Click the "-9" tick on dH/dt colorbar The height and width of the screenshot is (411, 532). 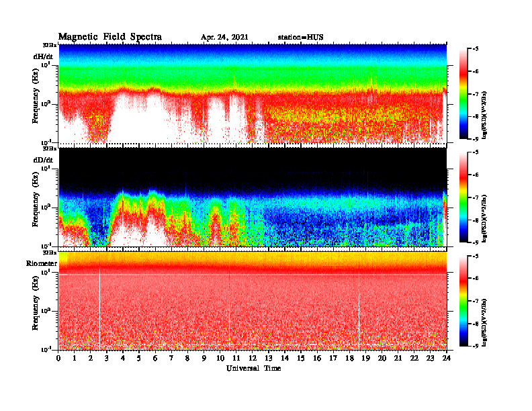pyautogui.click(x=476, y=139)
